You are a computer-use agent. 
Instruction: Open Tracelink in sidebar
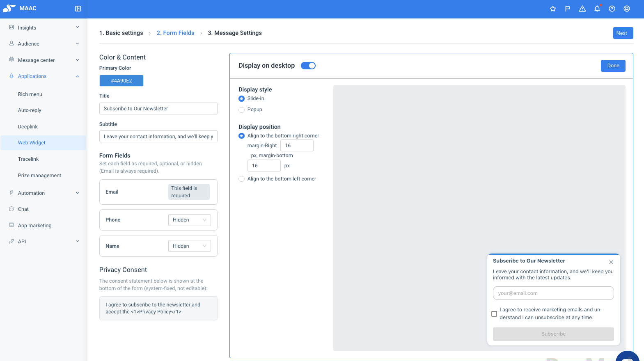coord(28,159)
